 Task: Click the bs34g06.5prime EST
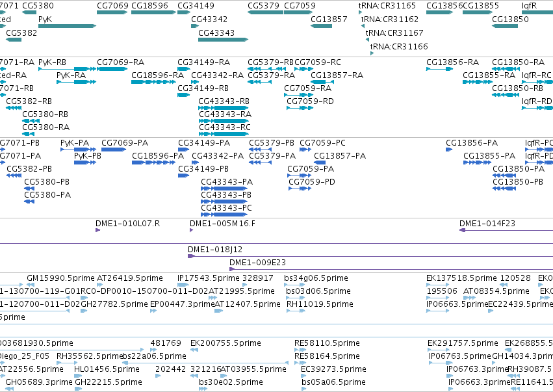[x=294, y=285]
